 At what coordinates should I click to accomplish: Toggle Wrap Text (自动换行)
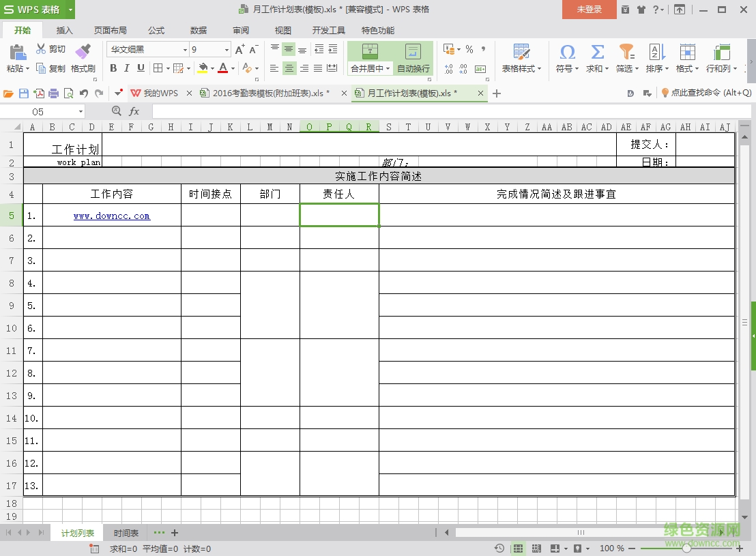pyautogui.click(x=413, y=59)
